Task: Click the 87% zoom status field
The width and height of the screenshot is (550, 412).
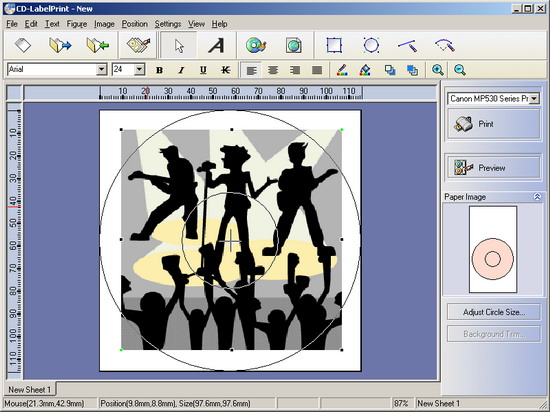Action: click(x=401, y=403)
